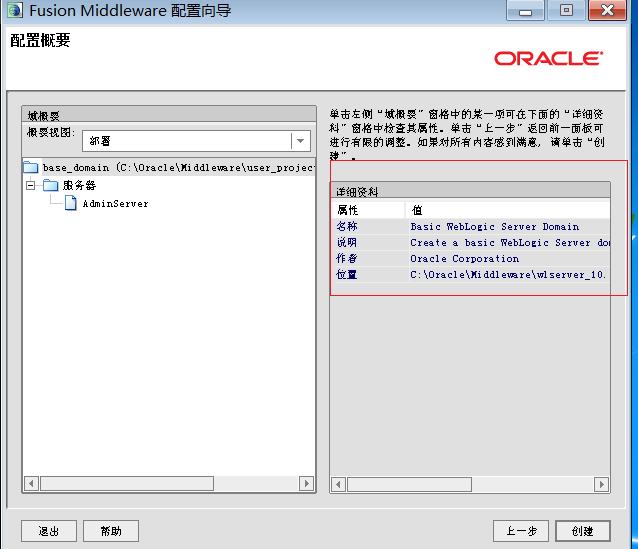Click the 名称 property cell

(x=369, y=226)
